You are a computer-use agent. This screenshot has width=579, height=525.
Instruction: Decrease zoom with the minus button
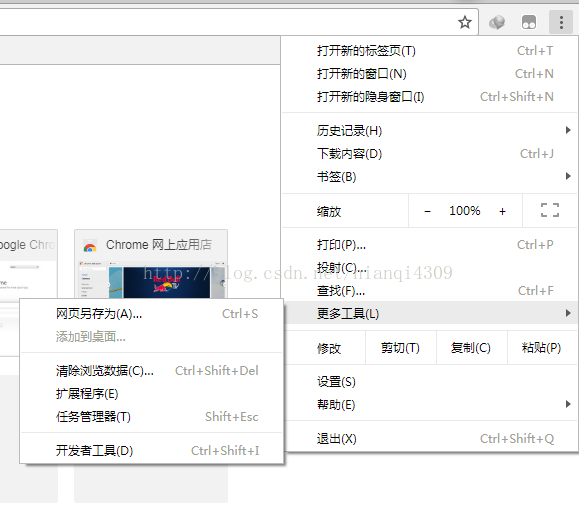coord(427,211)
